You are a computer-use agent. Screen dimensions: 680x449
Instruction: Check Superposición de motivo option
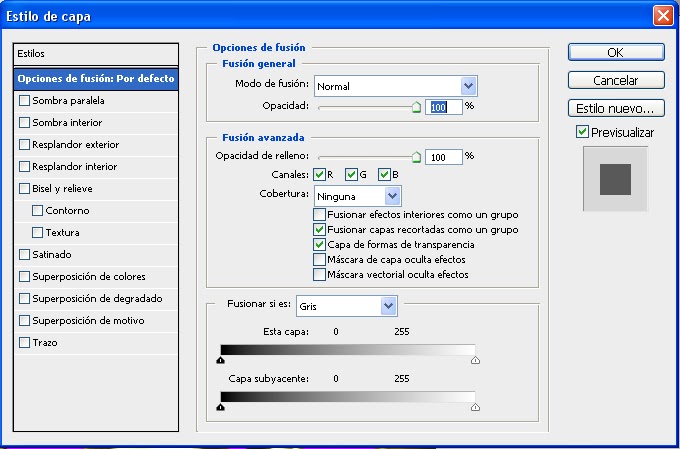tap(25, 321)
